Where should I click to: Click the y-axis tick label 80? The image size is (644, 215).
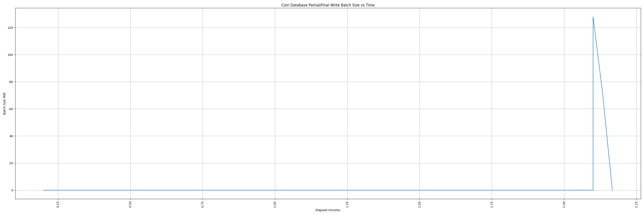click(11, 82)
